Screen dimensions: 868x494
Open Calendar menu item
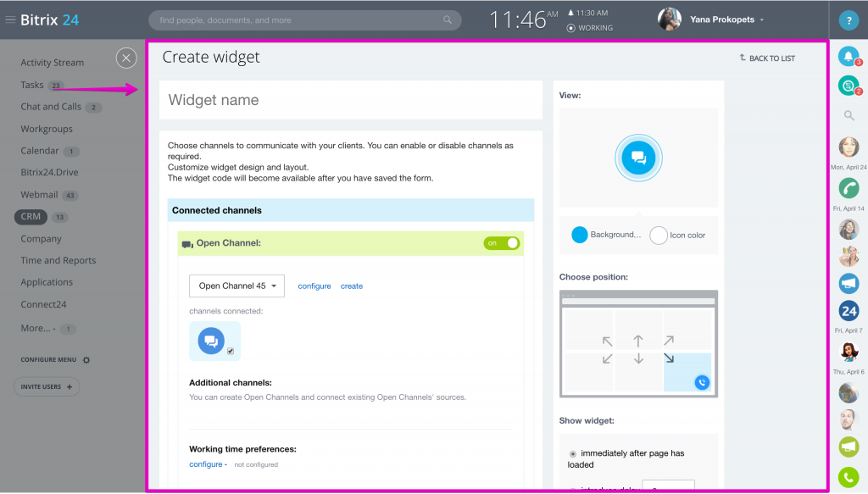39,151
